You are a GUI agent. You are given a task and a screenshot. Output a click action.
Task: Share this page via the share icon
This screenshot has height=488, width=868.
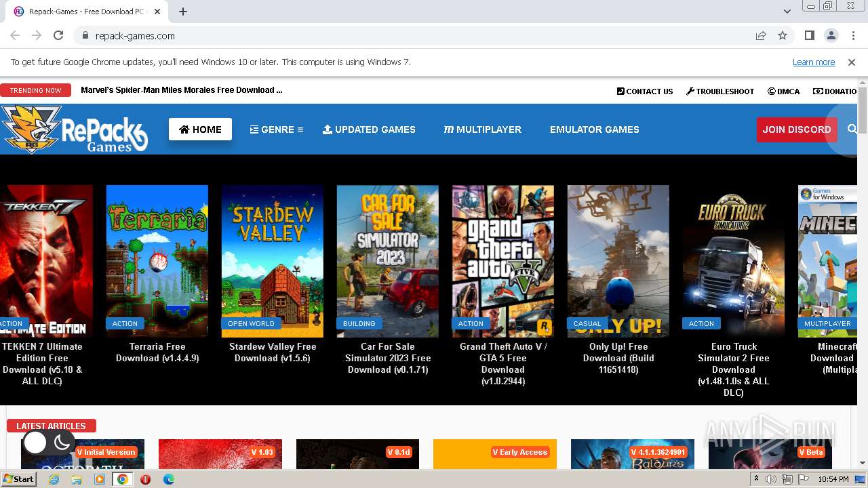point(761,35)
